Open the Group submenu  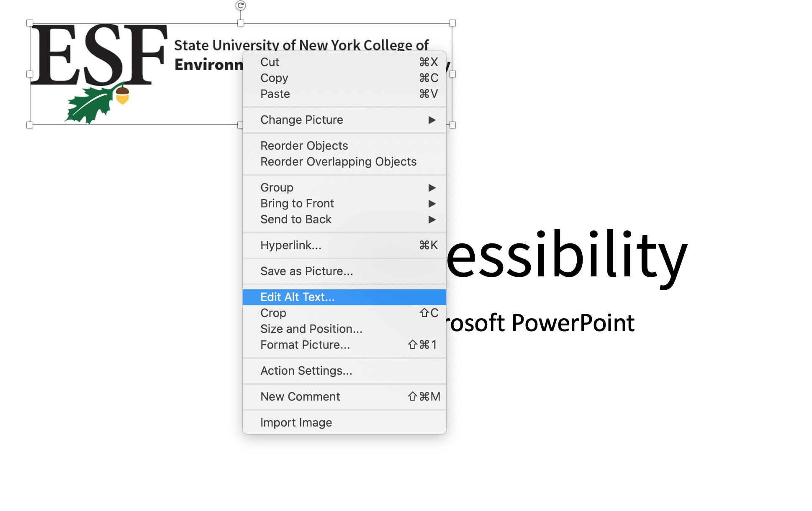[344, 187]
